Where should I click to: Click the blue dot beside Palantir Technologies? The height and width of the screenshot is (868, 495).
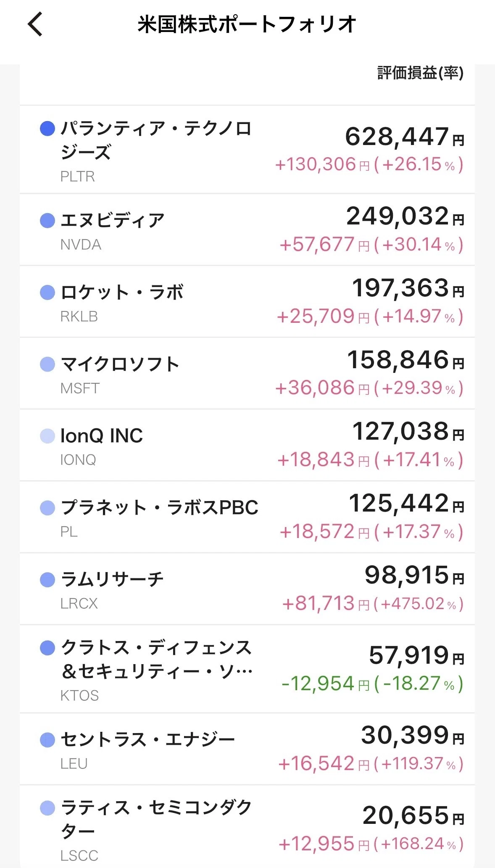click(x=47, y=128)
